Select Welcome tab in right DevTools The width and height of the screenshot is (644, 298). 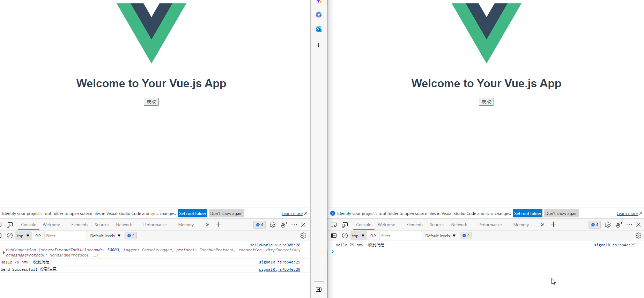point(386,225)
